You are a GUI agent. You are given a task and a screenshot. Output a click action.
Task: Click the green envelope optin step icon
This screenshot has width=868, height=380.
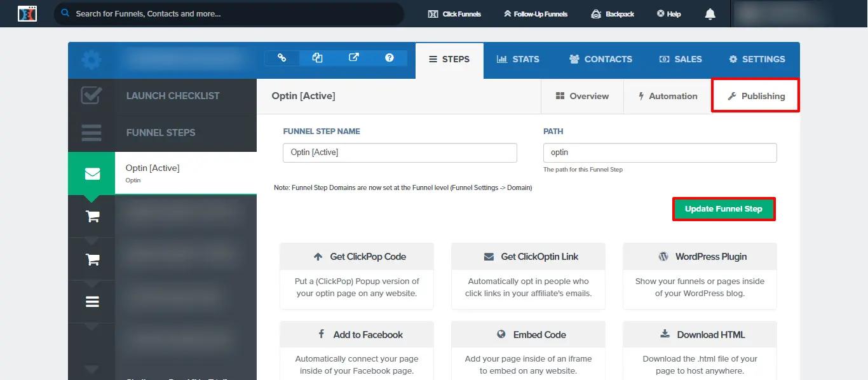pyautogui.click(x=92, y=173)
